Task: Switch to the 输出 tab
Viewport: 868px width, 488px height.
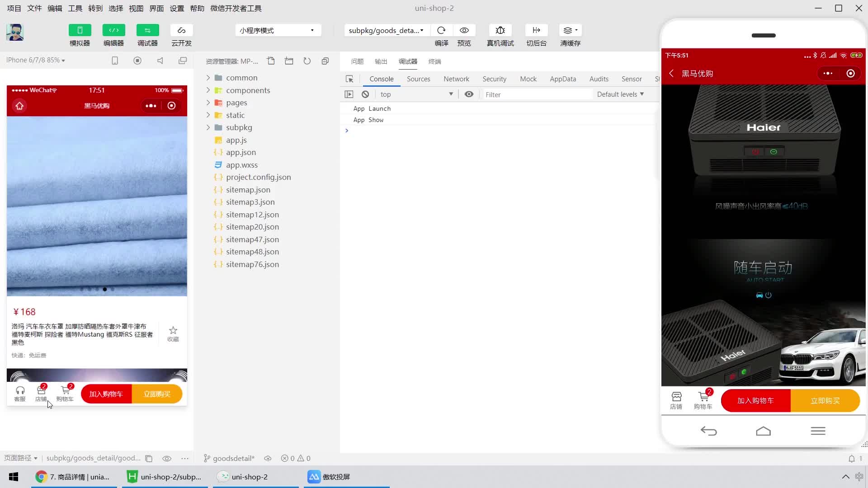Action: [x=381, y=61]
